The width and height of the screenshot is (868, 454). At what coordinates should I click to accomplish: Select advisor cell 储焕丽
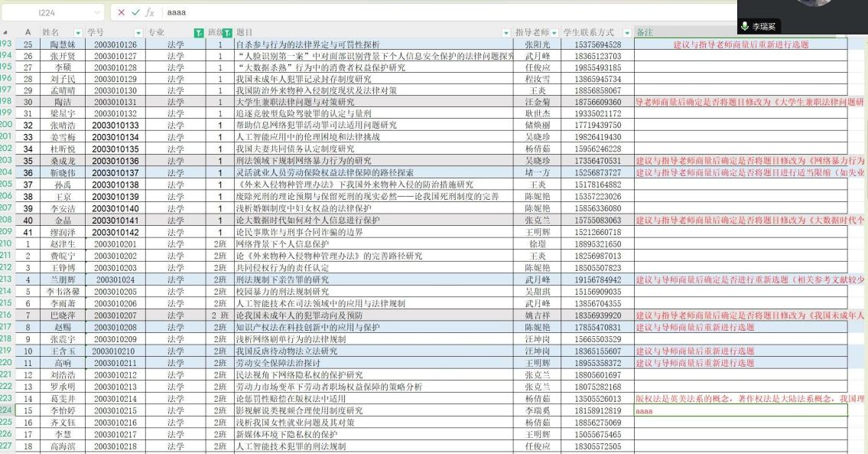coord(537,126)
